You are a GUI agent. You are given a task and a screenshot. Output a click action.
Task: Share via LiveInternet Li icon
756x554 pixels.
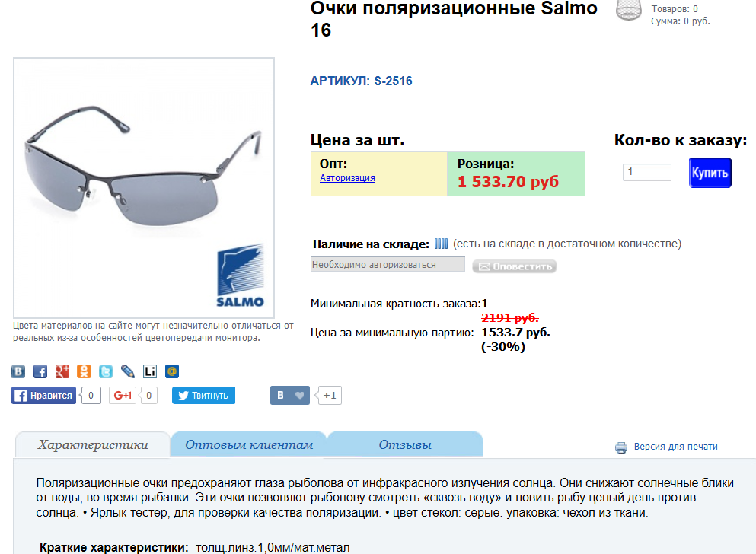150,371
